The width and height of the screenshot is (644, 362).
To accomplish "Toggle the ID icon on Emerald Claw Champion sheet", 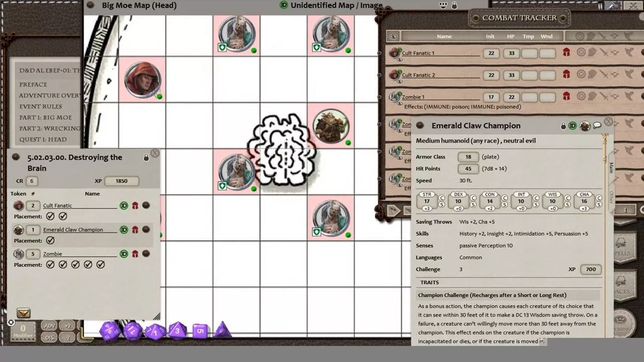I will 573,126.
